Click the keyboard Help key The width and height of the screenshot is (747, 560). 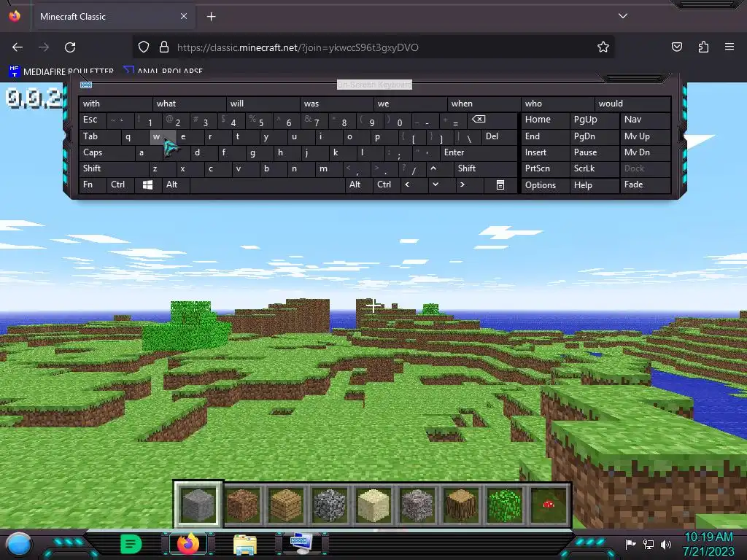click(x=594, y=185)
